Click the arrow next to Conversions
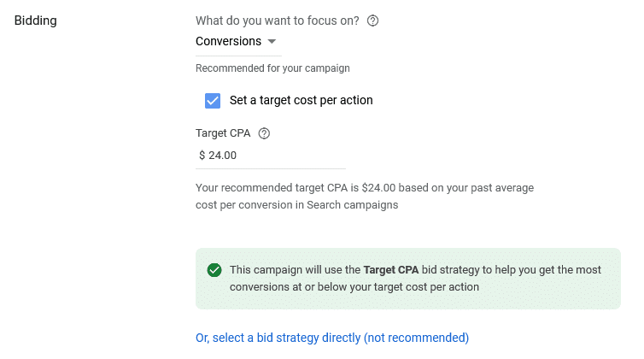644x359 pixels. pyautogui.click(x=272, y=41)
